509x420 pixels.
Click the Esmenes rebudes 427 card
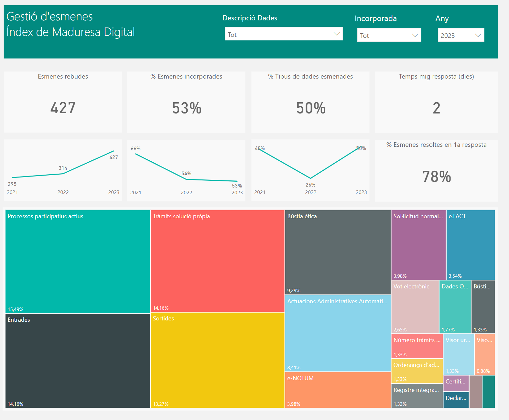point(63,102)
